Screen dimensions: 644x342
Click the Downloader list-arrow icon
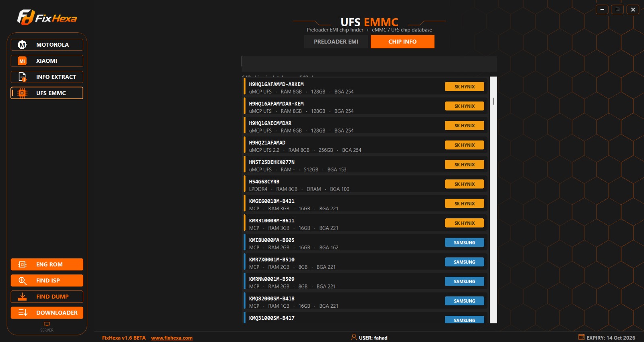[x=23, y=313]
